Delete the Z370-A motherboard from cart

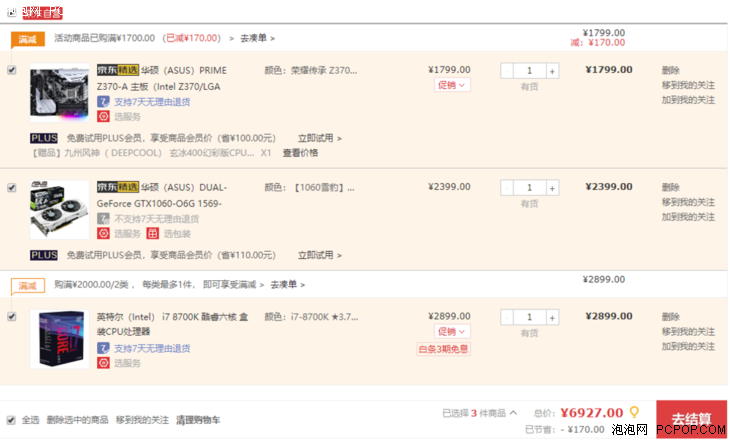pyautogui.click(x=671, y=70)
